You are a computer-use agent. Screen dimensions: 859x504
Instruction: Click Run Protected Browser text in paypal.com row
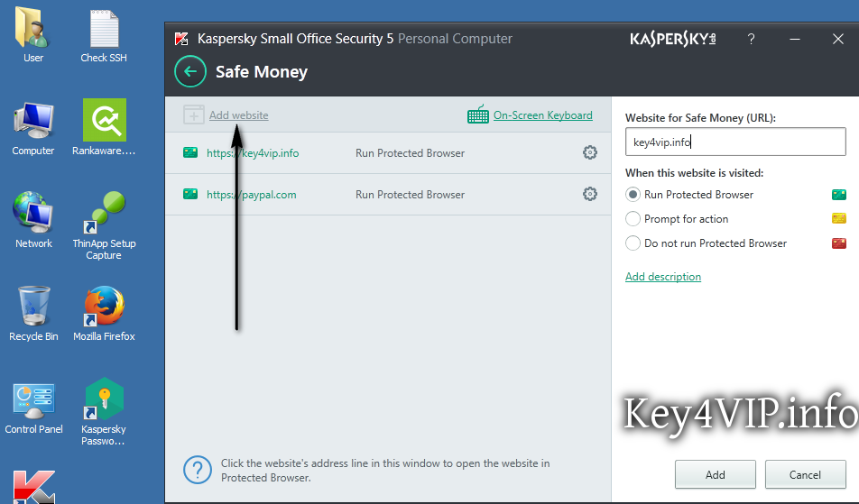click(410, 195)
